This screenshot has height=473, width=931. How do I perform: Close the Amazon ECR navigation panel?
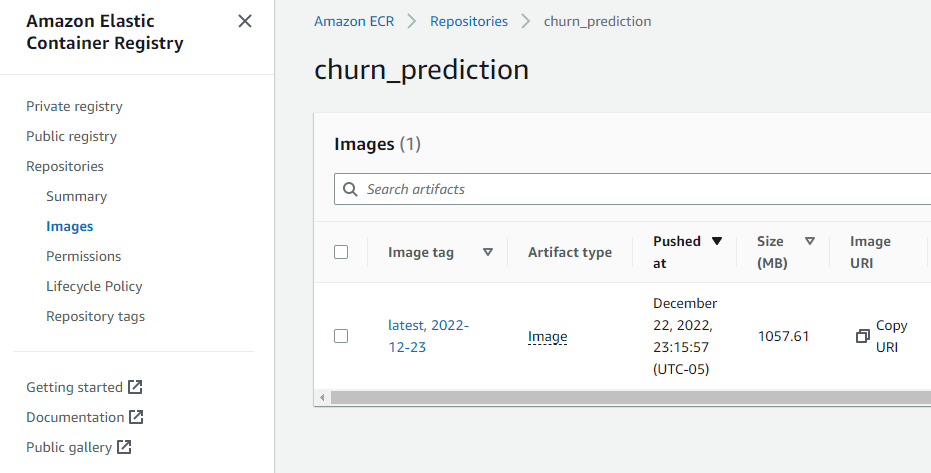pos(245,21)
